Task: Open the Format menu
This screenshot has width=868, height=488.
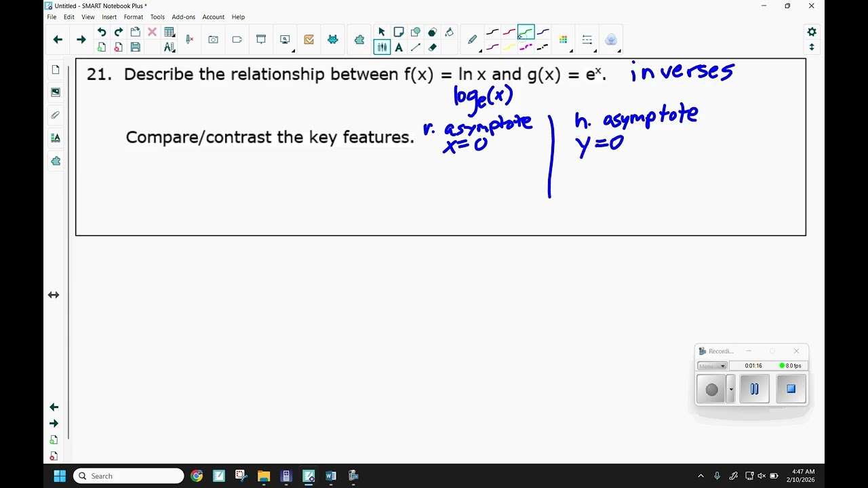Action: click(133, 17)
